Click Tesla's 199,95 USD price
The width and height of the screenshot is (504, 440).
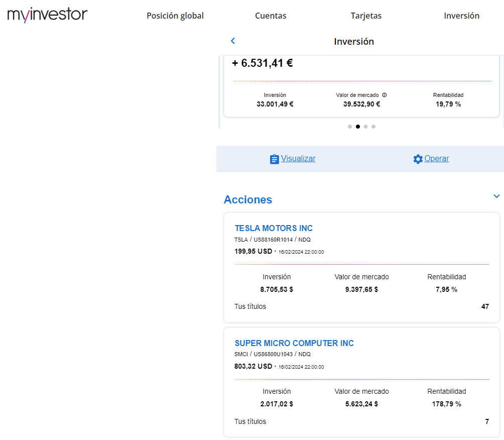tap(253, 251)
